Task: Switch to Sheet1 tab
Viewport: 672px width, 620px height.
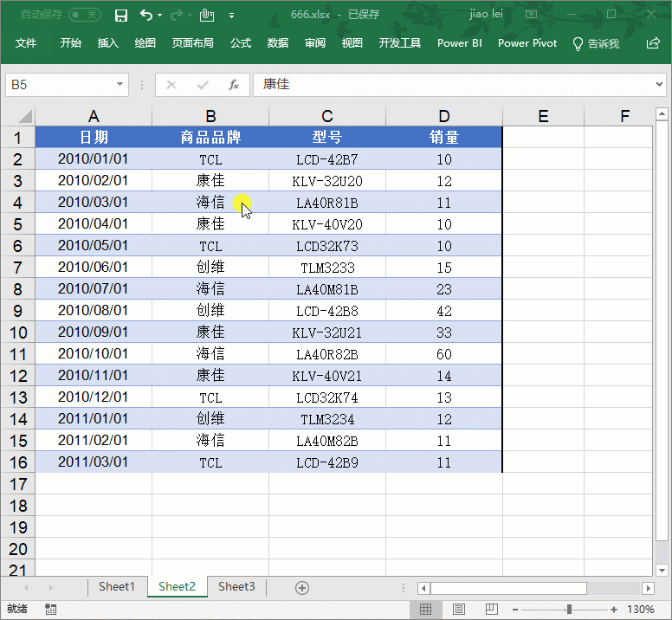Action: pos(117,586)
